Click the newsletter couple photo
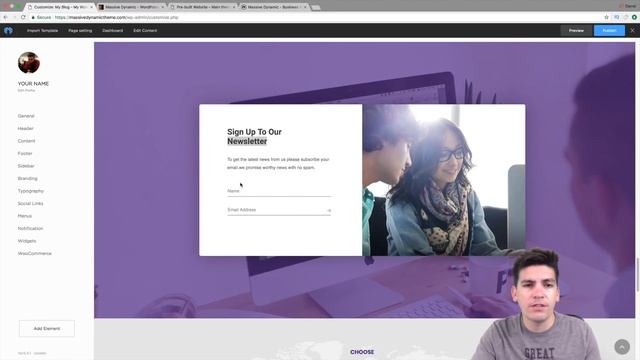The width and height of the screenshot is (640, 360). click(x=444, y=180)
